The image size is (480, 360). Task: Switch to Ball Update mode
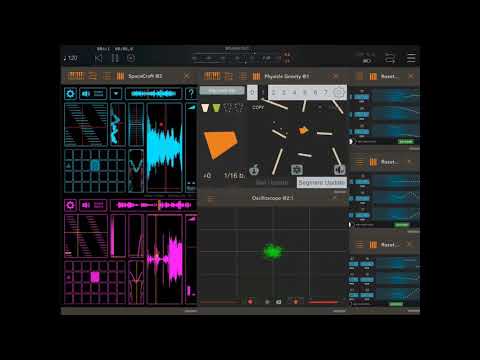click(272, 182)
